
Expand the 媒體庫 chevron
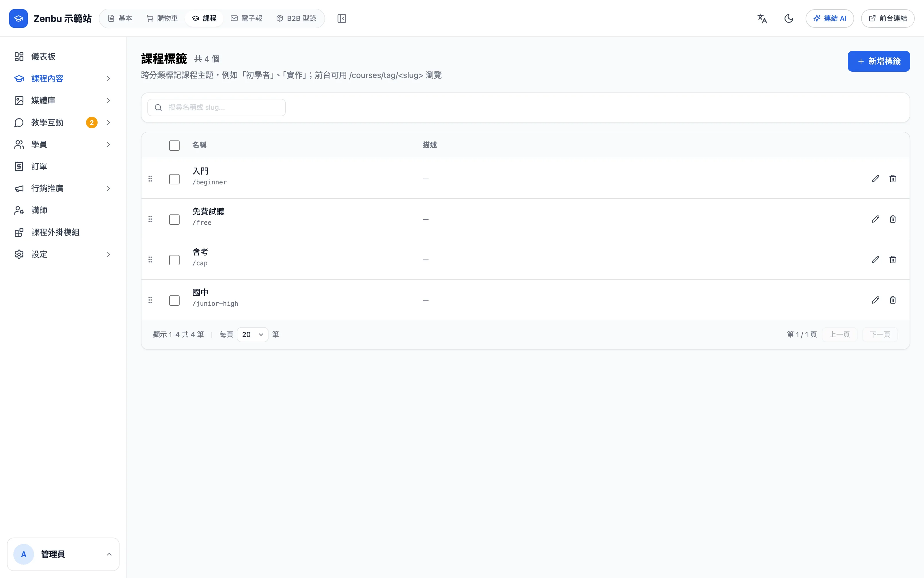(109, 101)
